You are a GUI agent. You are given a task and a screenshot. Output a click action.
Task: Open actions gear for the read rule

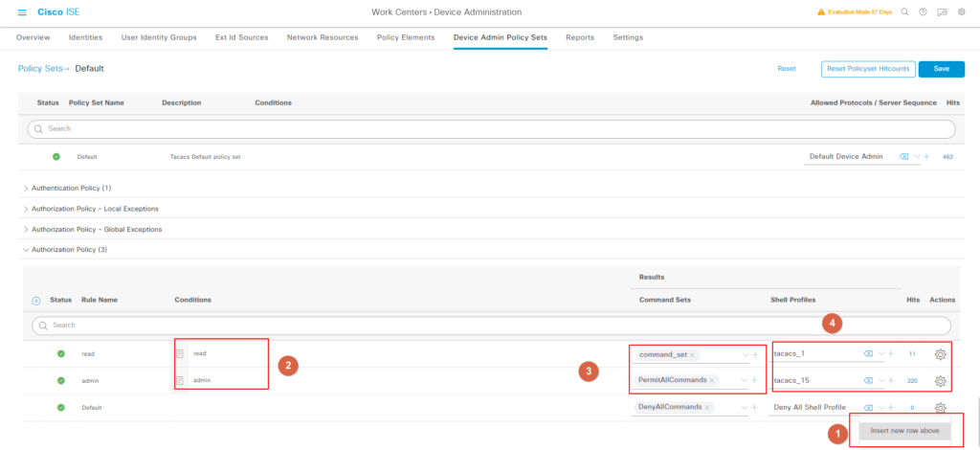(x=940, y=354)
